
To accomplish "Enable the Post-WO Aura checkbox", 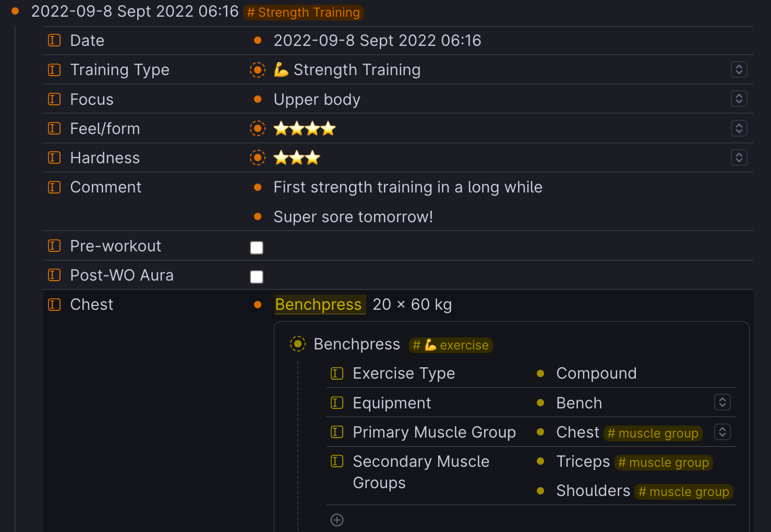I will pos(257,276).
